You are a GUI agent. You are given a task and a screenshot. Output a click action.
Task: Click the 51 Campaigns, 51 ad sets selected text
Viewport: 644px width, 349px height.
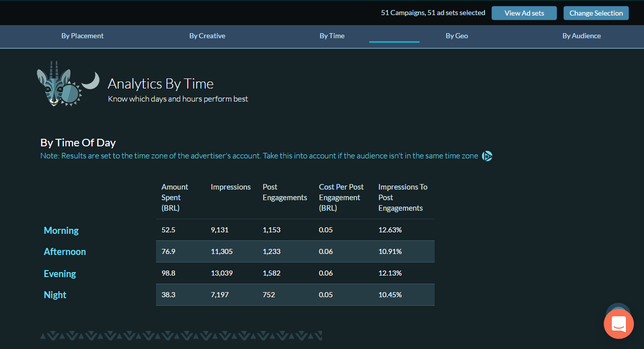coord(433,13)
